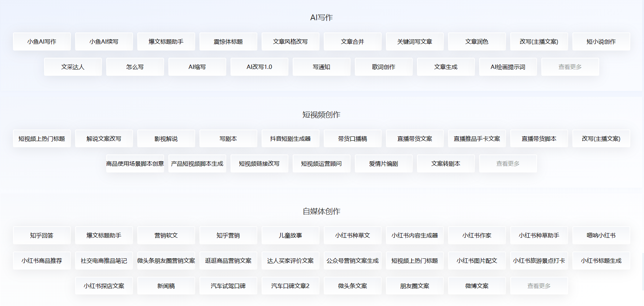Expand 查看更多 in the AI写作 section

(x=570, y=67)
